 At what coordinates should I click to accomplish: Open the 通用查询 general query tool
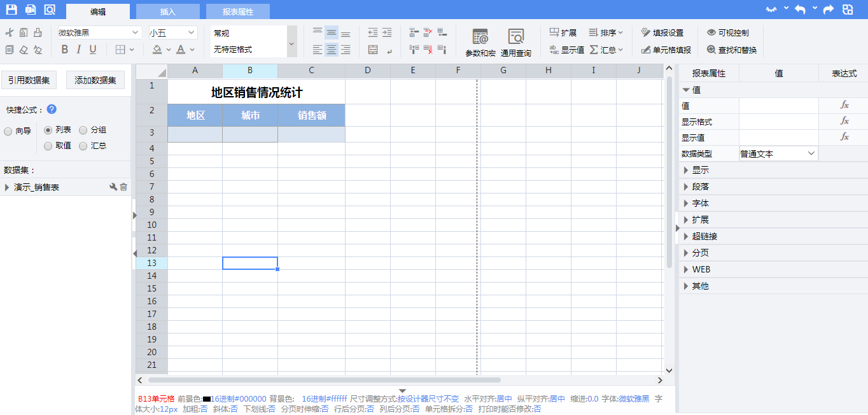tap(515, 43)
